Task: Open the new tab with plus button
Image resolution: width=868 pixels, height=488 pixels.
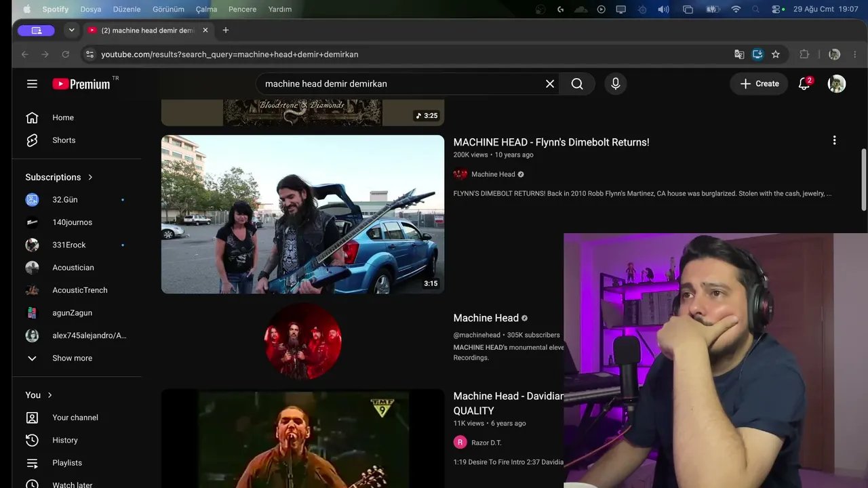Action: [x=226, y=30]
